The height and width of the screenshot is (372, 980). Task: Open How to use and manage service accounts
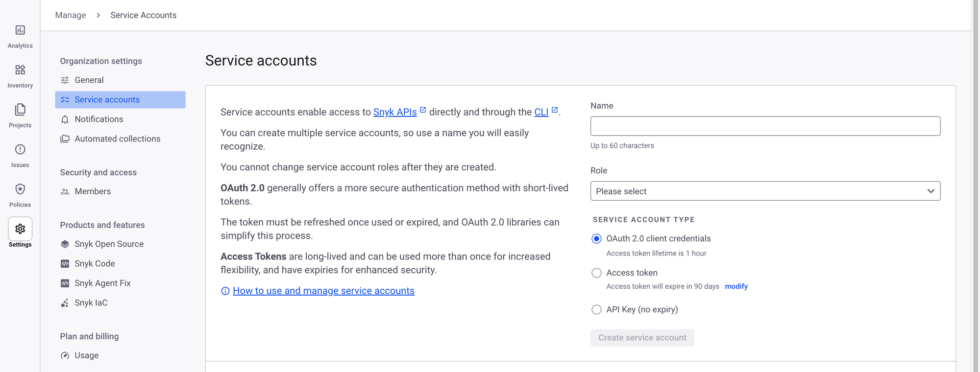[323, 291]
